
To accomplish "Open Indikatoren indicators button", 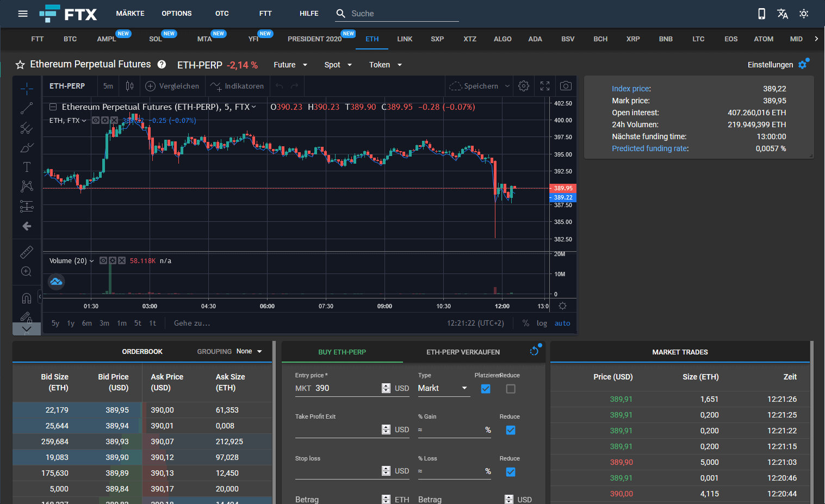I will (x=238, y=86).
